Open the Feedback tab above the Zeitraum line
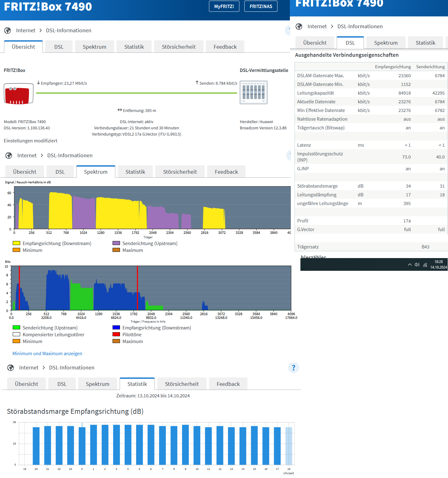 pos(228,384)
